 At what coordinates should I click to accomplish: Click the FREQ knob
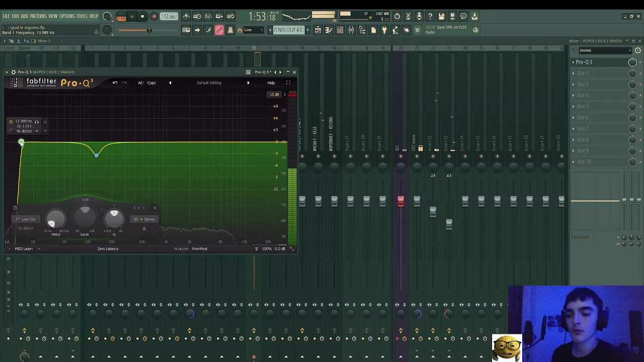pyautogui.click(x=55, y=219)
